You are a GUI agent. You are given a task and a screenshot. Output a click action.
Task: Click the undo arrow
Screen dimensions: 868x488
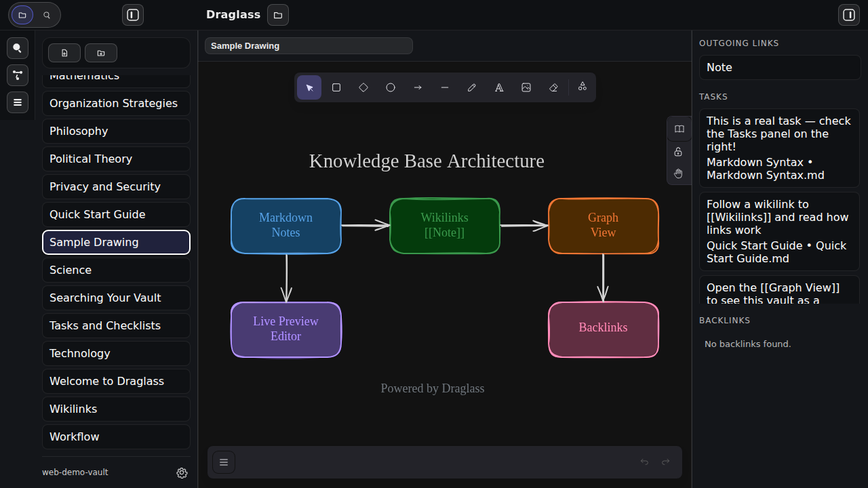click(644, 462)
